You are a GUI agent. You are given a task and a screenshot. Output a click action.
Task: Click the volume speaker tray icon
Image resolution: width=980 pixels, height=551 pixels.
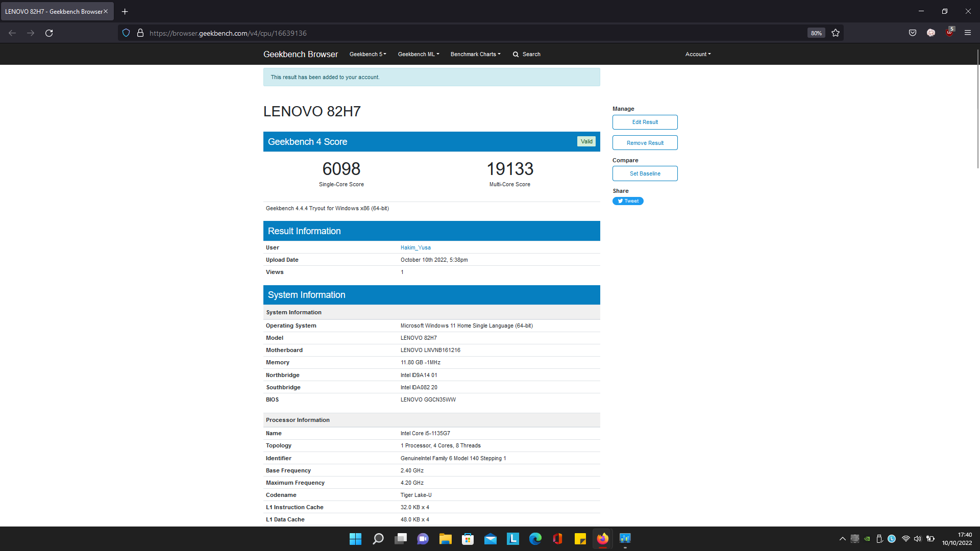(x=918, y=539)
